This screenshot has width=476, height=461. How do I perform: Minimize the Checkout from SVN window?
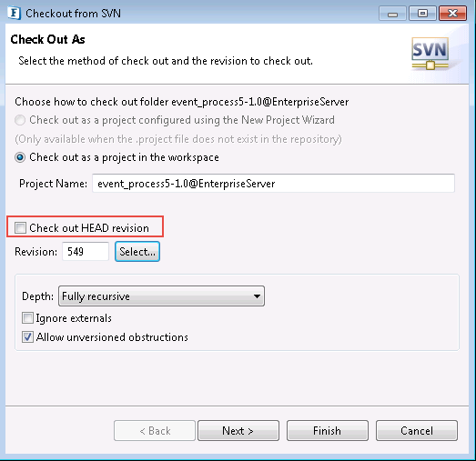point(392,14)
